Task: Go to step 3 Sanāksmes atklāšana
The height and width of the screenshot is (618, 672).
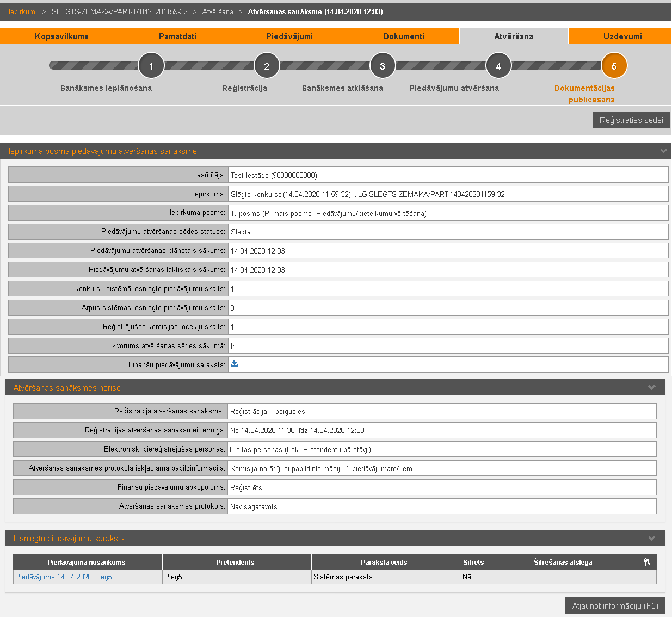Action: (383, 66)
